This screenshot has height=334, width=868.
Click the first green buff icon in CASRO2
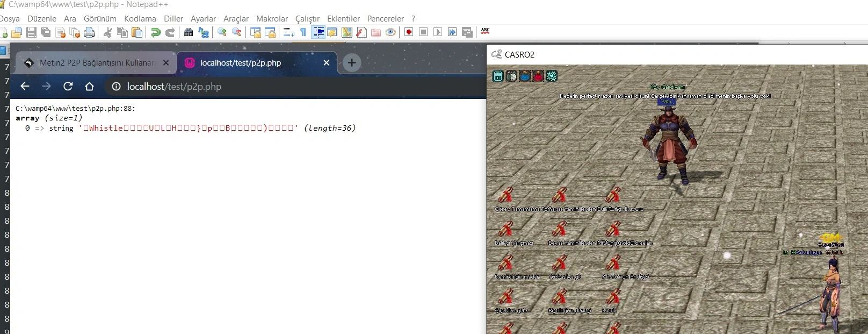click(x=498, y=76)
